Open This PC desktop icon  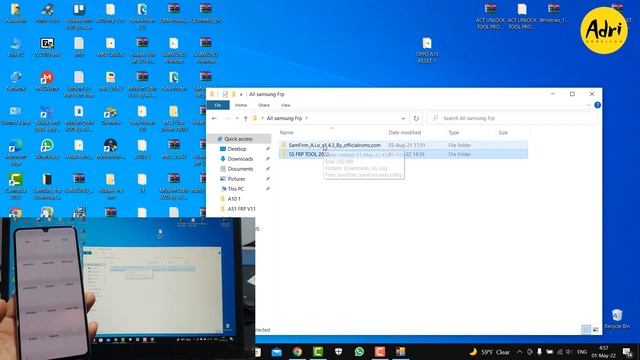16,47
